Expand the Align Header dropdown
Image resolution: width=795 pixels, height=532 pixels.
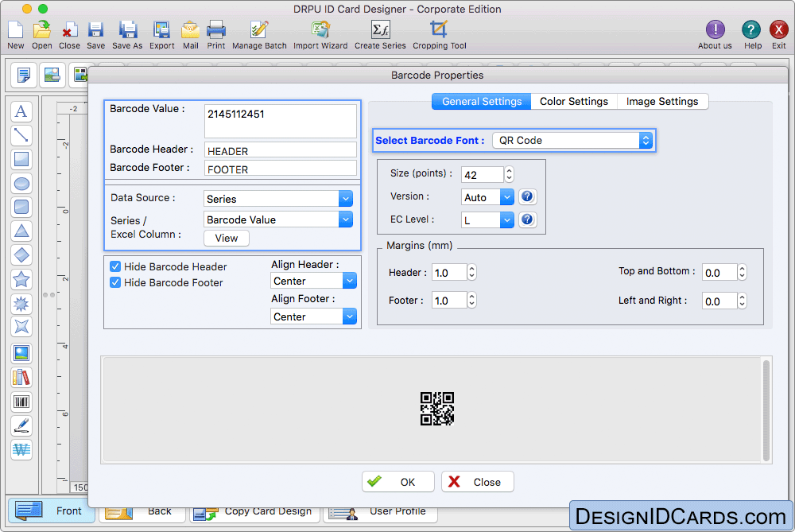click(313, 282)
